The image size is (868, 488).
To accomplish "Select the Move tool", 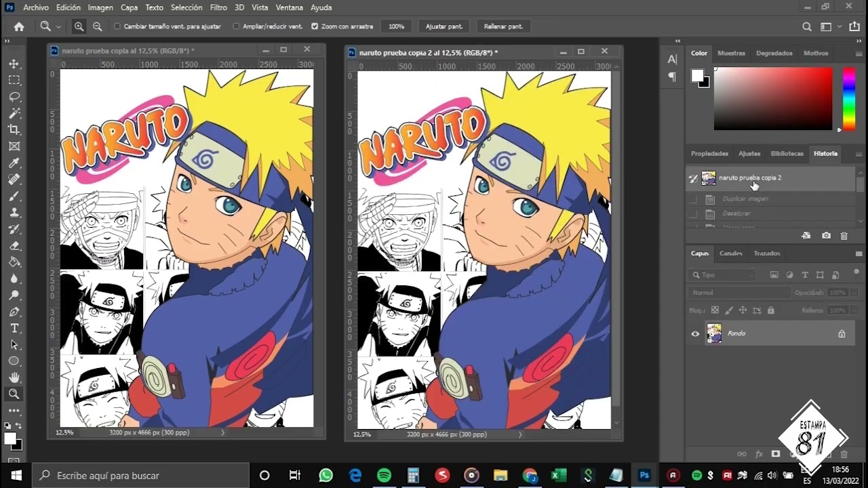I will pyautogui.click(x=14, y=64).
